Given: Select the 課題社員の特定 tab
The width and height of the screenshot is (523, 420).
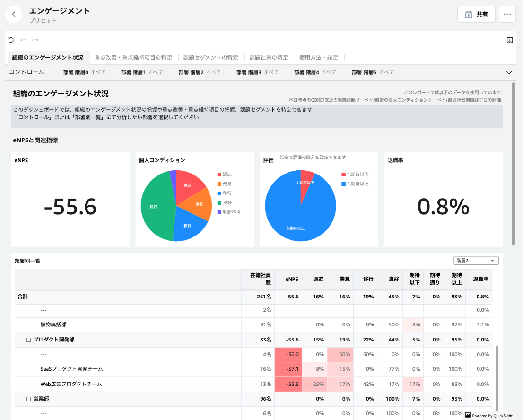Looking at the screenshot, I should tap(269, 58).
